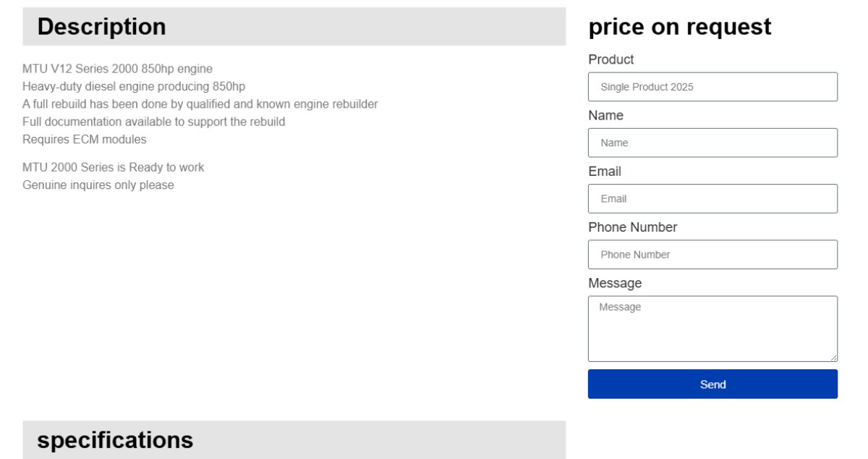Focus the Name text field
Screen dimensions: 868x459
click(712, 143)
